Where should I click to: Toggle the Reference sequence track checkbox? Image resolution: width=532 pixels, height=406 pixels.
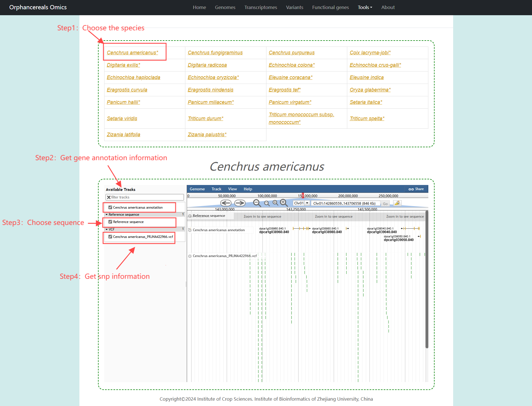[110, 222]
